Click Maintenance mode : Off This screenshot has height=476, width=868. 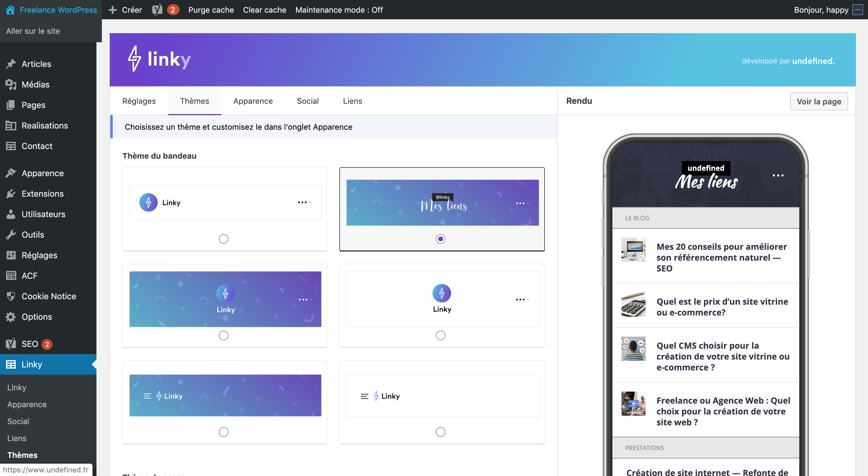[x=339, y=10]
